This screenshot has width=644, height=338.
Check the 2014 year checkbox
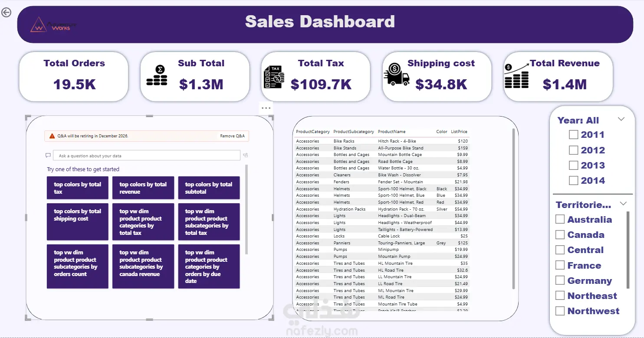(573, 181)
